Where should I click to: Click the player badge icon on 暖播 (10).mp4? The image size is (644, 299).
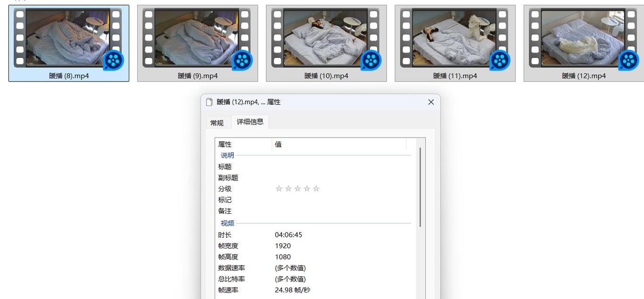(x=371, y=60)
